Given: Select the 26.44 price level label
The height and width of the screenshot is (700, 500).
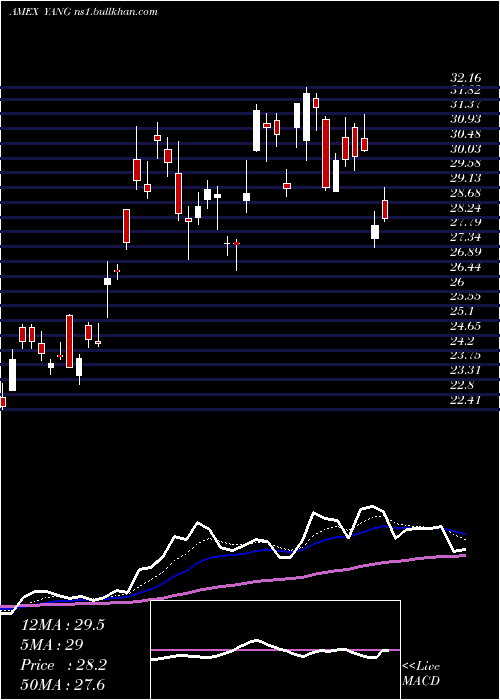Looking at the screenshot, I should pos(466,267).
